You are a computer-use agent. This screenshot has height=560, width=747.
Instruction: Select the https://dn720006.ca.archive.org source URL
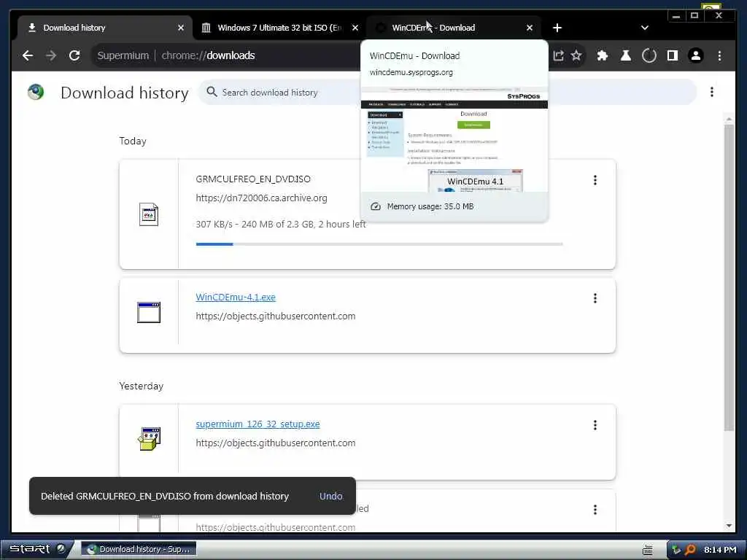tap(262, 198)
